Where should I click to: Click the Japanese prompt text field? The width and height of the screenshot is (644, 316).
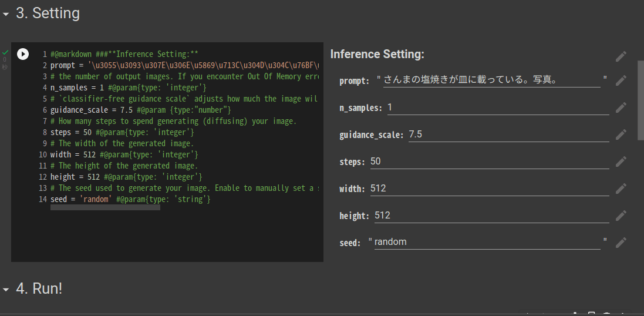click(491, 80)
